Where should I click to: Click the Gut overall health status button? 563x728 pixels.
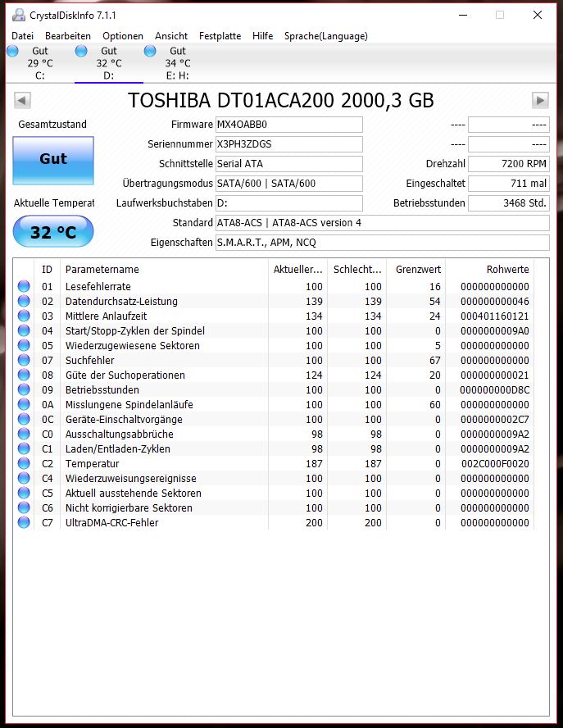[53, 160]
